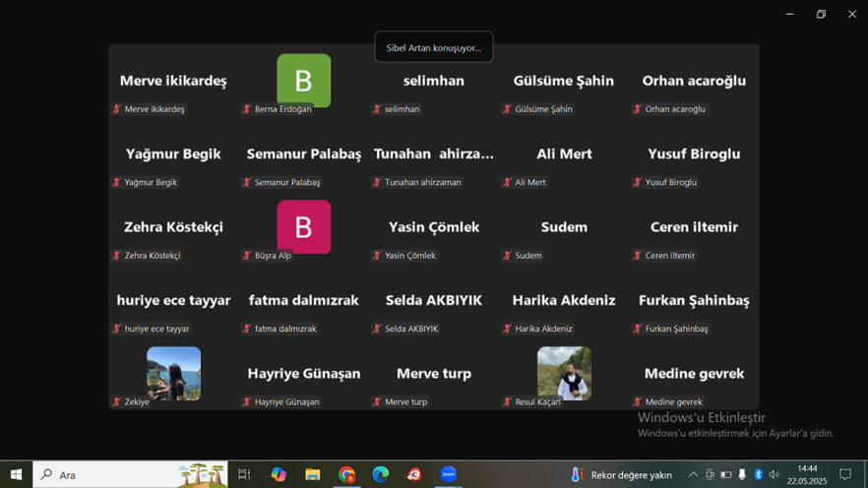Open Copilot from the taskbar
The image size is (868, 488).
pos(279,475)
